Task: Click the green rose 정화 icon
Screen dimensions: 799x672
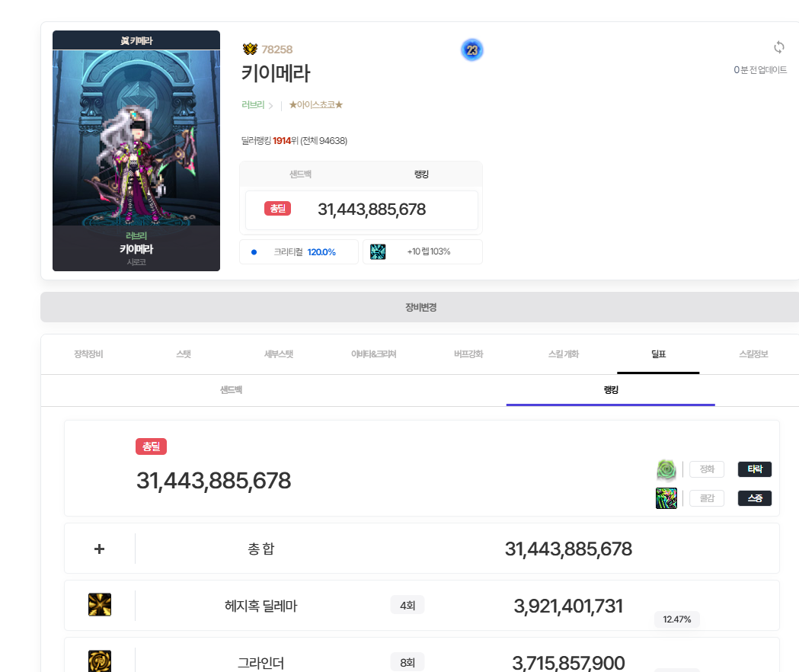Action: pyautogui.click(x=666, y=469)
